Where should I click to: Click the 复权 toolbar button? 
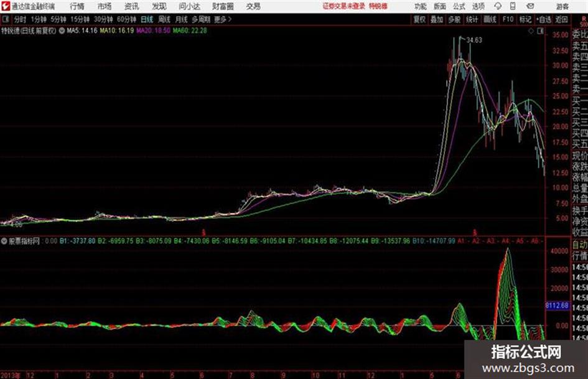pyautogui.click(x=419, y=19)
